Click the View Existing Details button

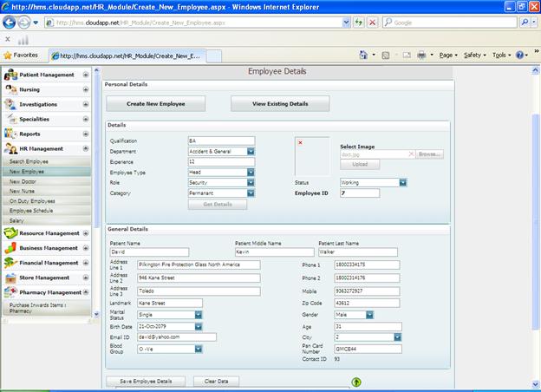tap(279, 104)
